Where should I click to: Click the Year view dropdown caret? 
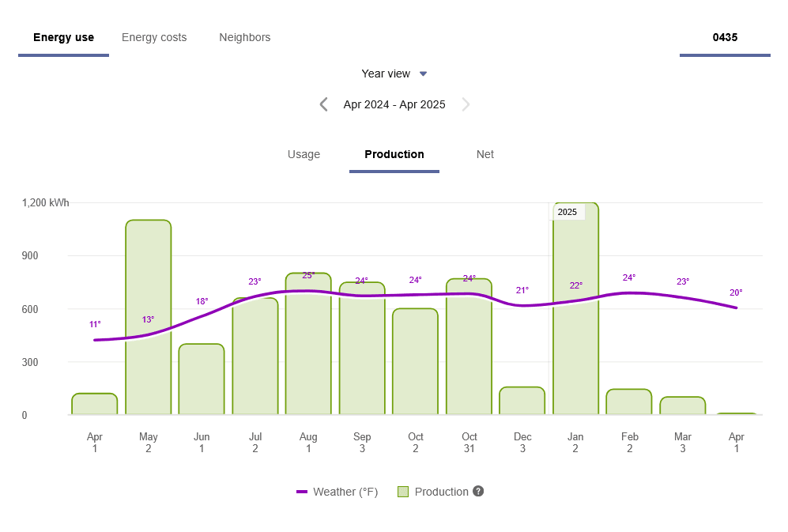click(x=423, y=73)
